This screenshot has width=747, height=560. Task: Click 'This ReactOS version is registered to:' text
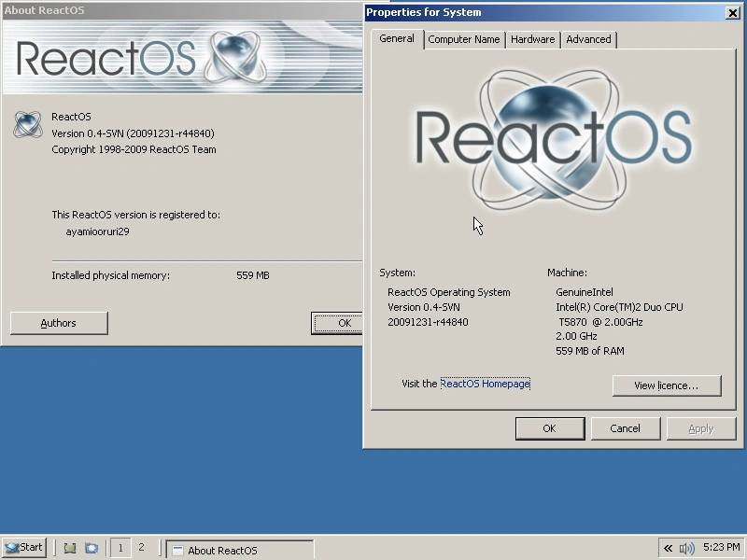click(x=135, y=215)
